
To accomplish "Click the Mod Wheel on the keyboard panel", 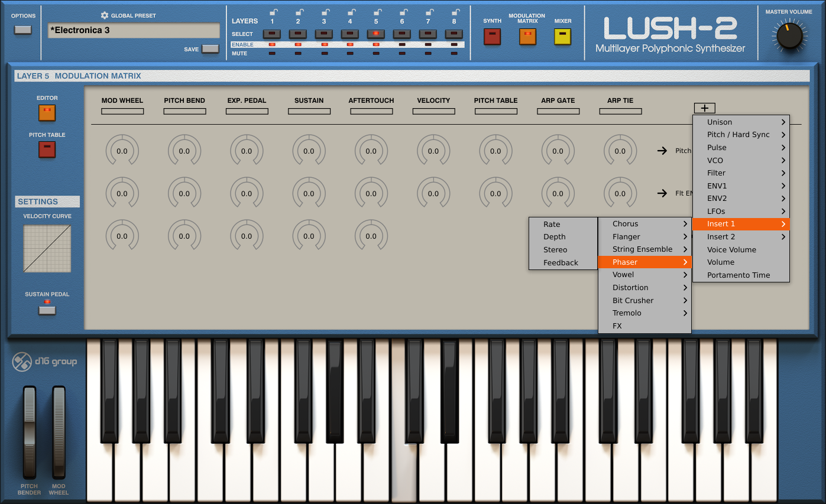I will coord(59,432).
